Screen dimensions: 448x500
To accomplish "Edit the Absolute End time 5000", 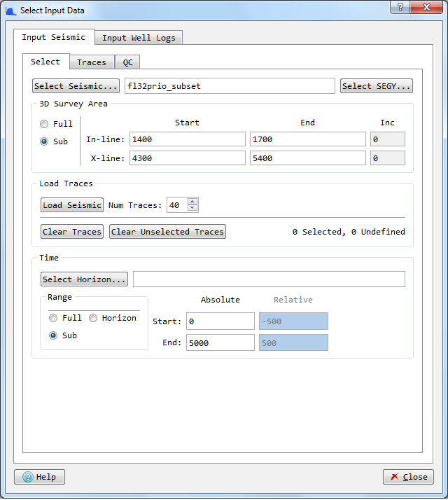I will click(x=220, y=343).
